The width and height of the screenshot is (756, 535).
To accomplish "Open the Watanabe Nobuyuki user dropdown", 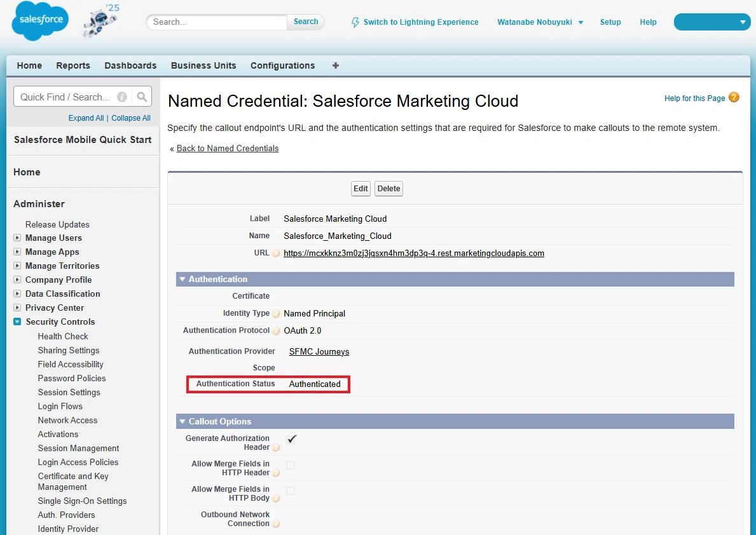I will pos(540,22).
